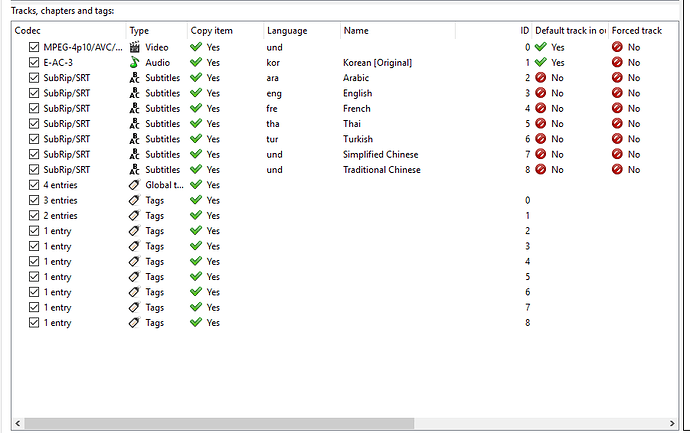Viewport: 690px width, 433px height.
Task: Click the 'Arabic' name cell
Action: [x=356, y=78]
